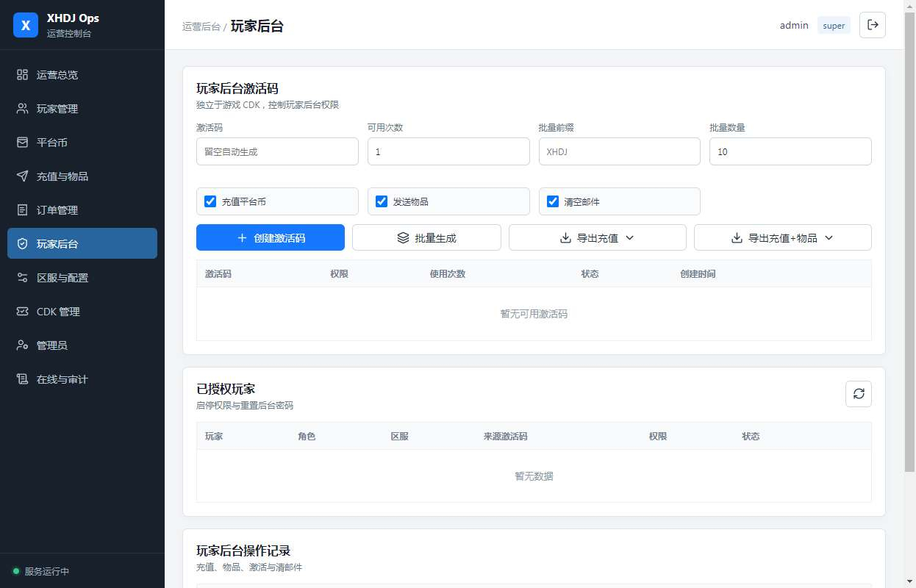
Task: Uncheck the 发送物品 checkbox
Action: [x=382, y=201]
